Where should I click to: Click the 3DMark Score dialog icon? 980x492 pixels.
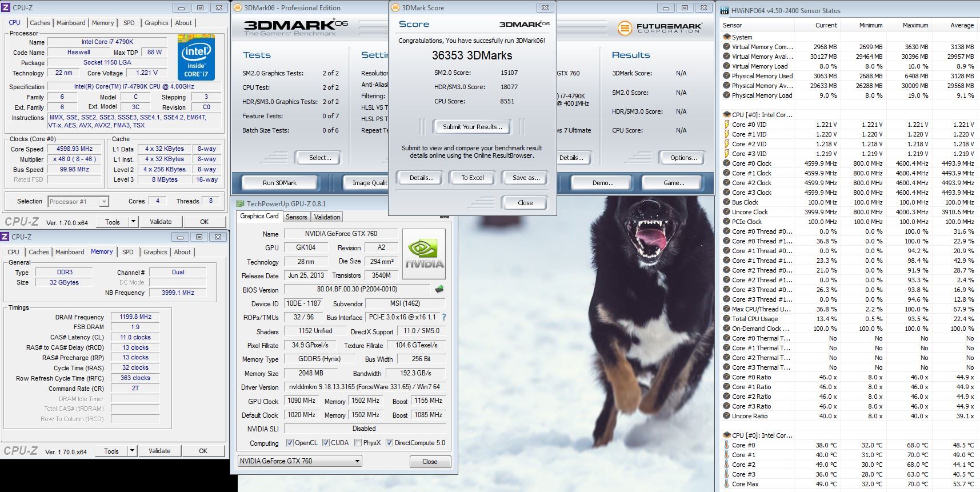click(395, 7)
